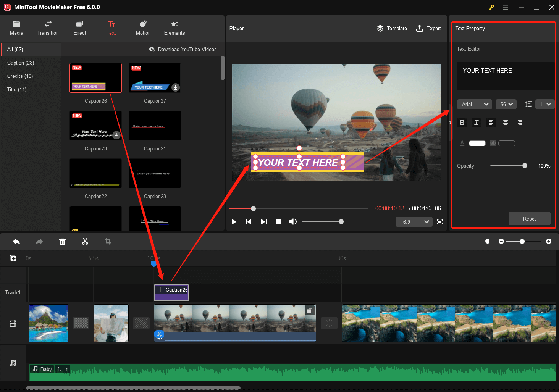Click the Crop tool icon

[x=108, y=241]
